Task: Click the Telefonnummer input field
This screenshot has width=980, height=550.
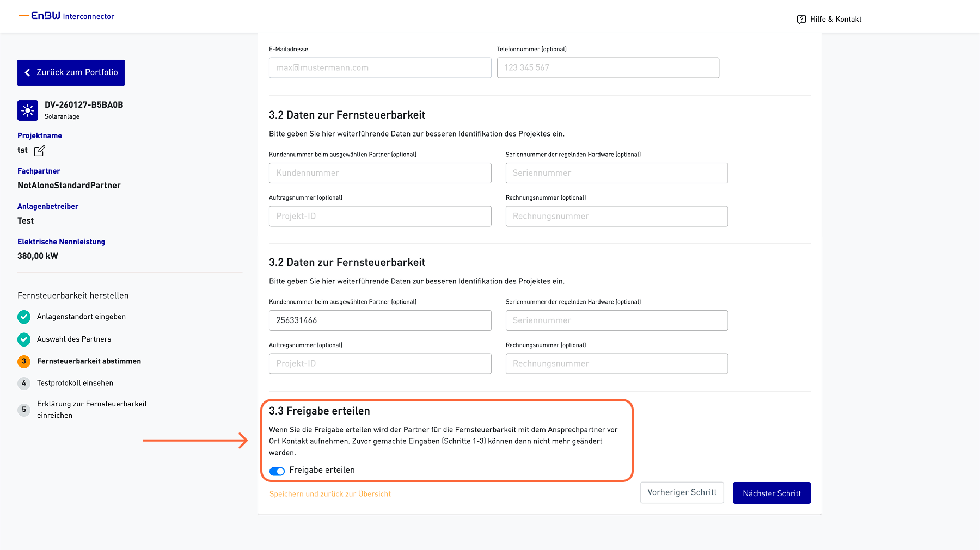Action: (x=608, y=68)
